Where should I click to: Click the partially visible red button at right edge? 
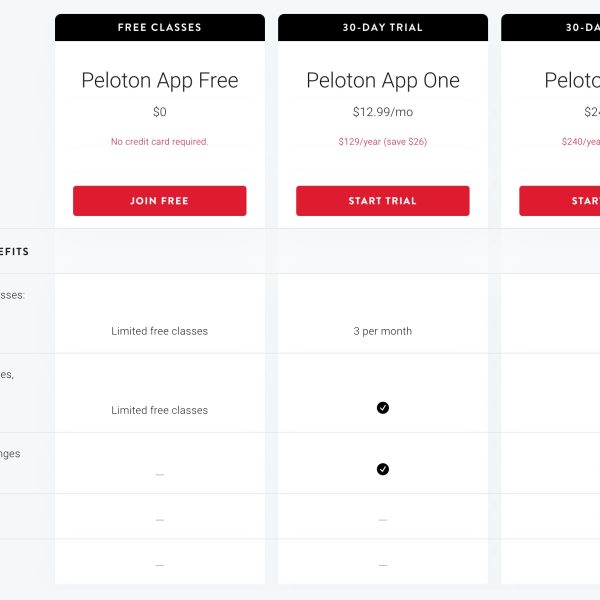pyautogui.click(x=560, y=201)
